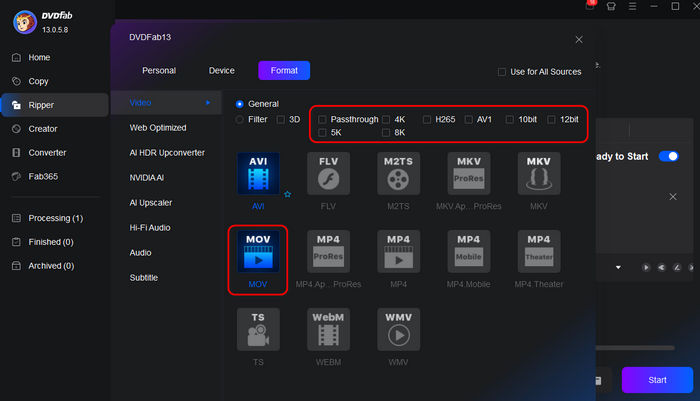Show the Processing (1) task list
This screenshot has width=700, height=401.
point(54,218)
